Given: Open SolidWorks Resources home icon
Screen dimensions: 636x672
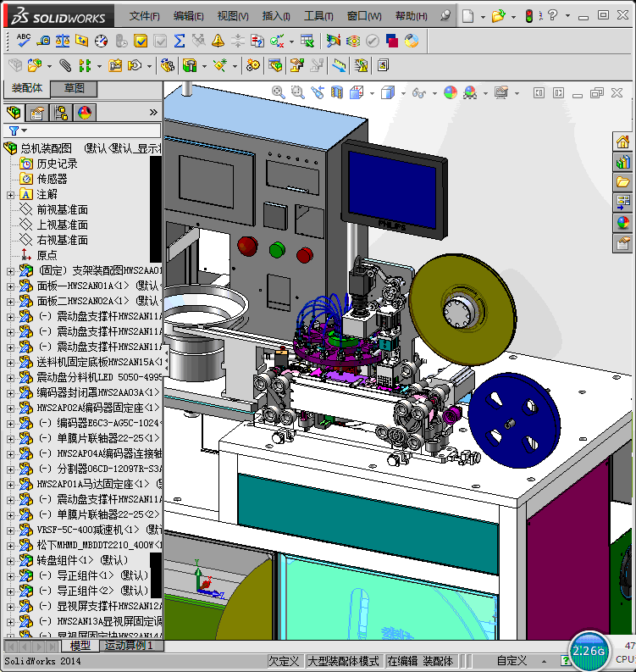Looking at the screenshot, I should pos(622,142).
